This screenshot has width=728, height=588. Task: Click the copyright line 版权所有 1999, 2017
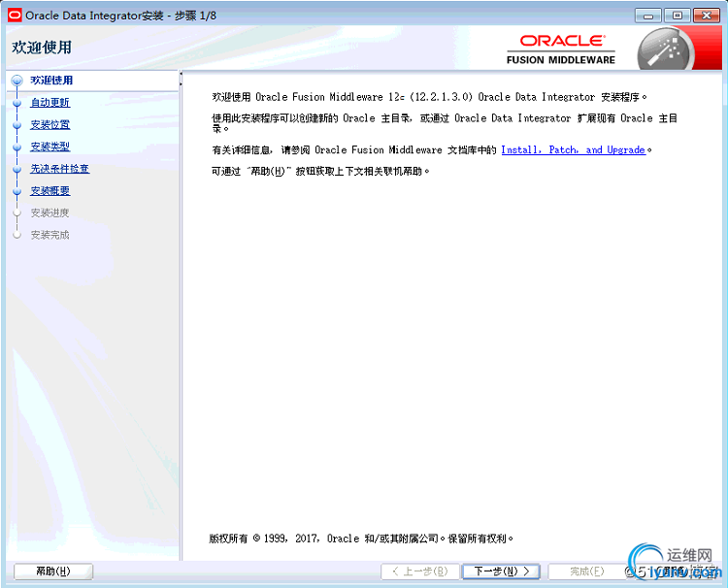[361, 539]
